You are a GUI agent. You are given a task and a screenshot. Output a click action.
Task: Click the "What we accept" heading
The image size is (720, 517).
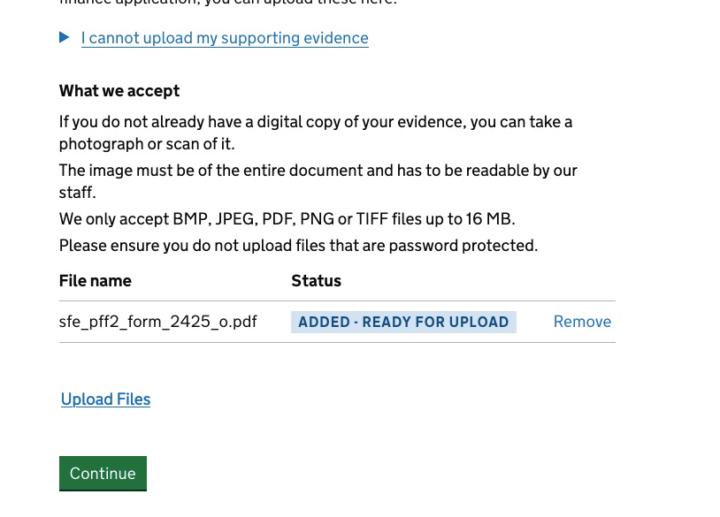pyautogui.click(x=119, y=91)
